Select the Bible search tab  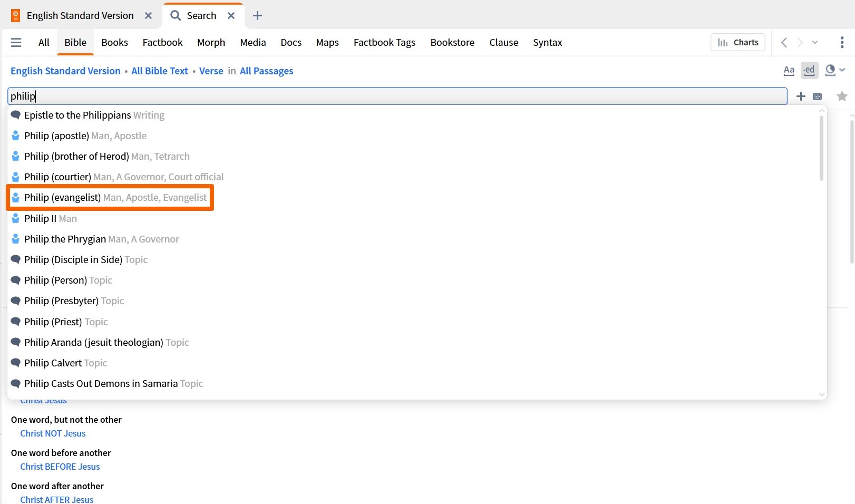[75, 43]
